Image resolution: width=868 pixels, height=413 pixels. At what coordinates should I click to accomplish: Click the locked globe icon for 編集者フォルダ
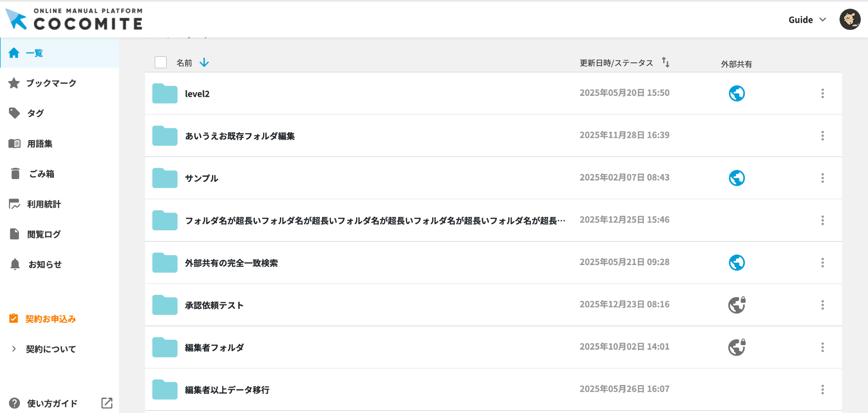click(x=736, y=347)
